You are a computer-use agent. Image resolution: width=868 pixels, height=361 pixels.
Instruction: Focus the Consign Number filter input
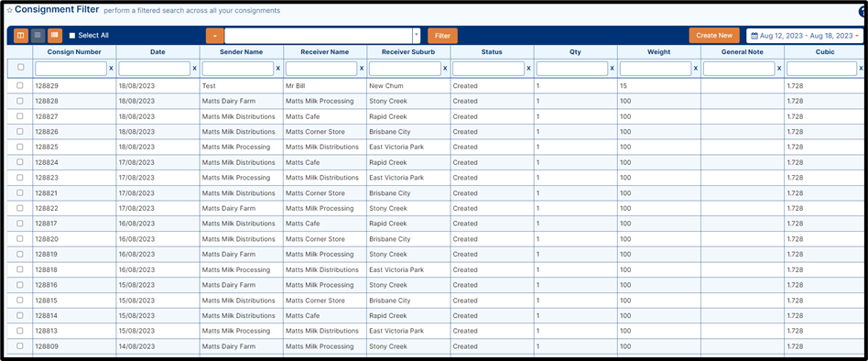(71, 69)
